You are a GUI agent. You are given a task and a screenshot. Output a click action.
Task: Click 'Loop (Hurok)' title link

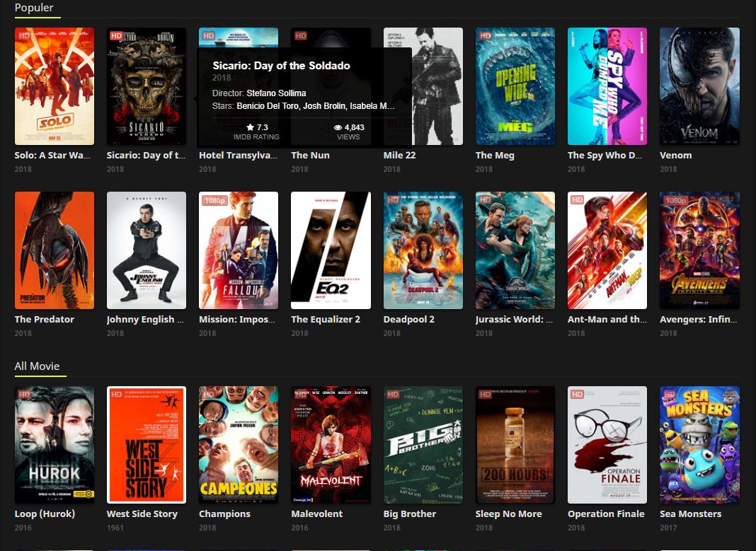click(x=45, y=514)
